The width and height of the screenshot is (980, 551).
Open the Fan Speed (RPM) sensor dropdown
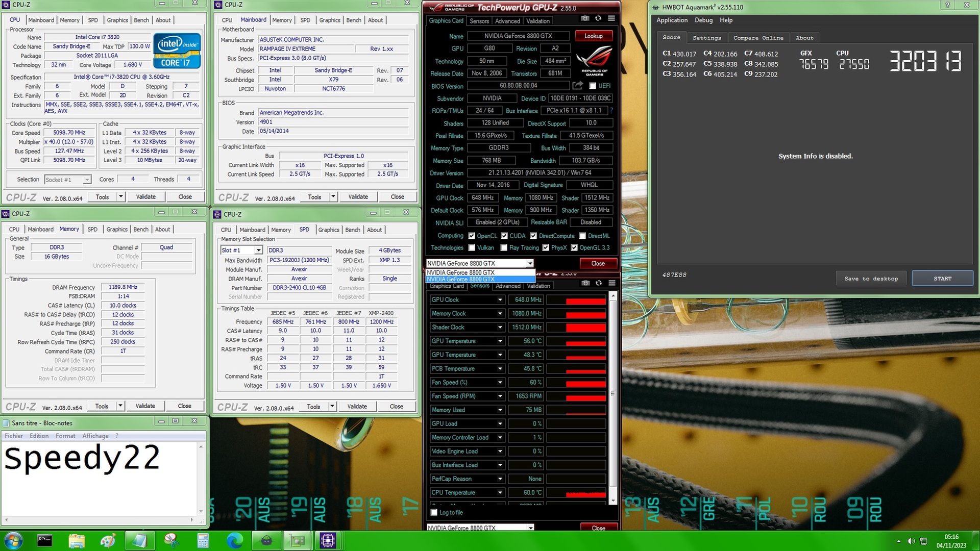click(x=500, y=396)
